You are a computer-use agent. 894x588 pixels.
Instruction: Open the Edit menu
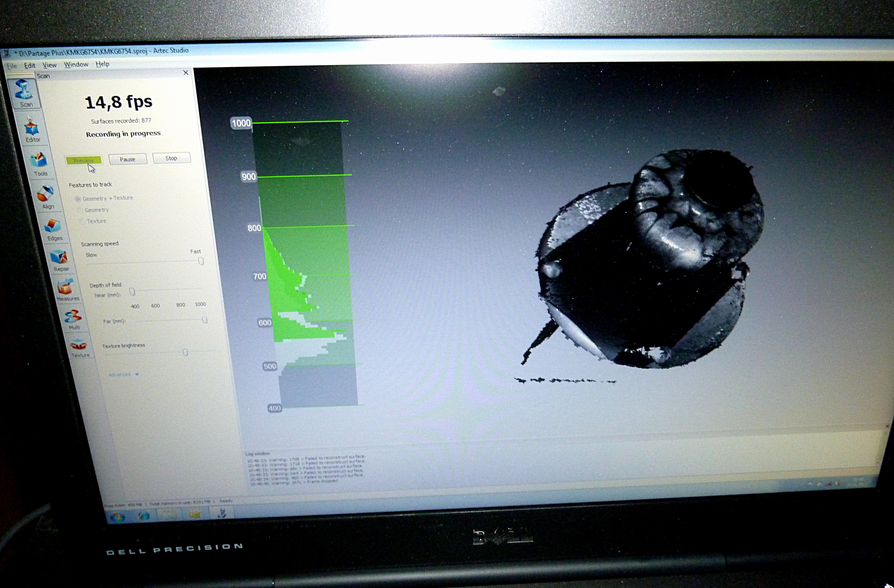click(x=30, y=65)
